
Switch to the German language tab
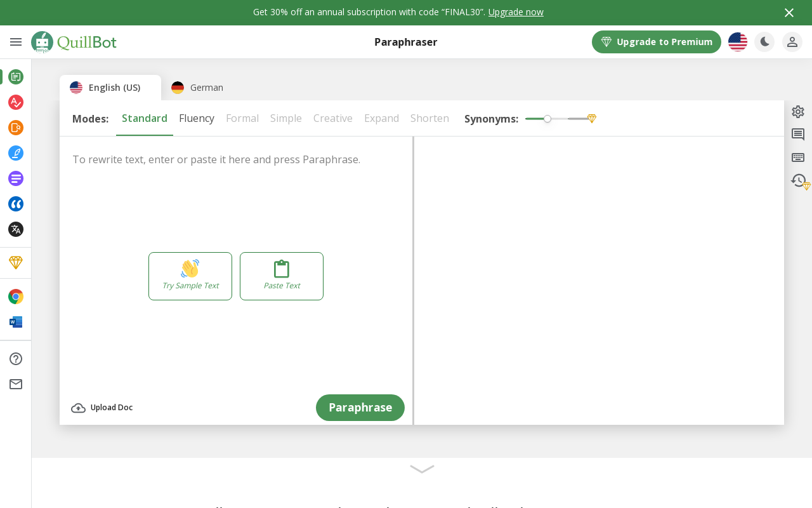[197, 88]
